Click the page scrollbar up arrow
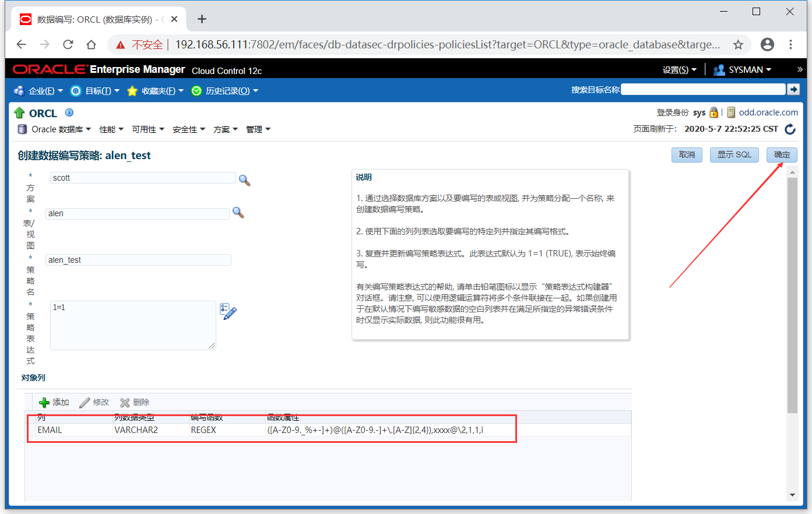The image size is (812, 514). 792,172
